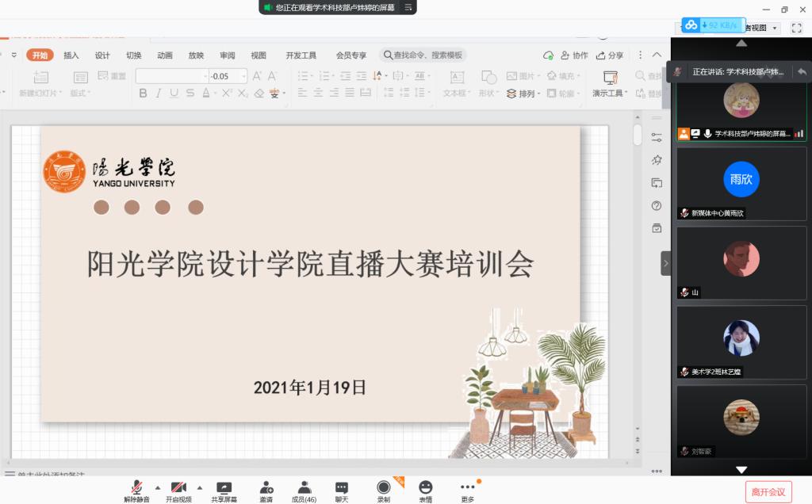Turn on the camera (开启视频)
812x504 pixels.
178,489
